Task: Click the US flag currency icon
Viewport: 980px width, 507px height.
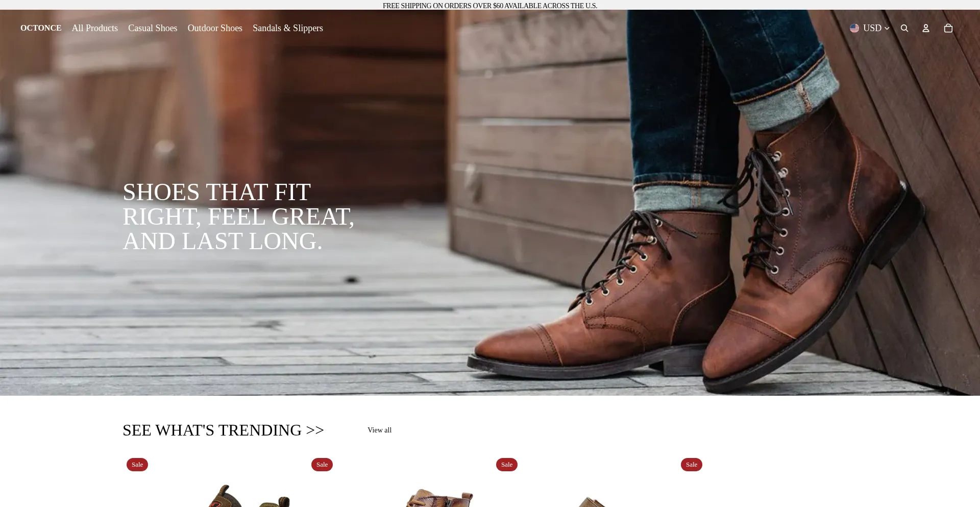Action: (x=854, y=28)
